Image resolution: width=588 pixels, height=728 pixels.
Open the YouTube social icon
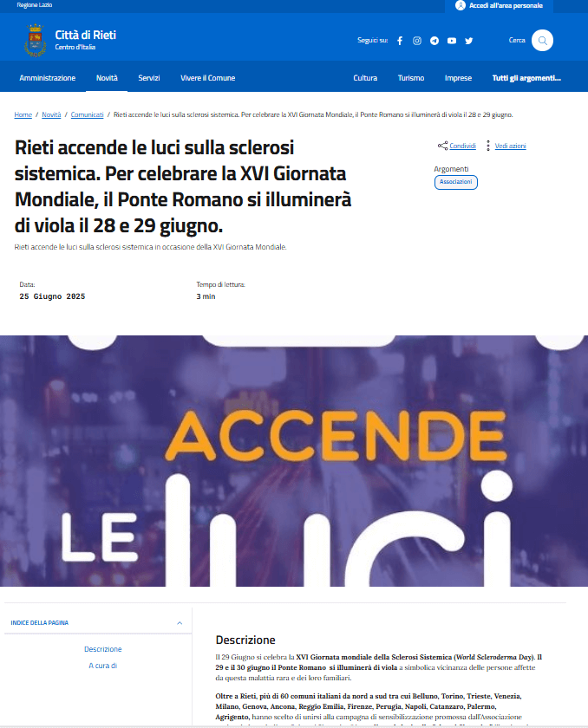click(452, 41)
